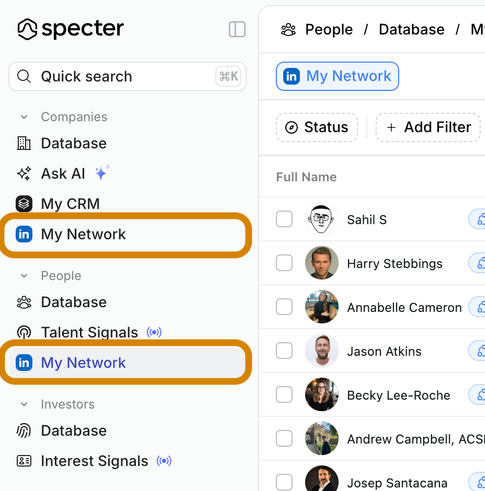Image resolution: width=485 pixels, height=491 pixels.
Task: Open Talent Signals under People
Action: coord(89,332)
